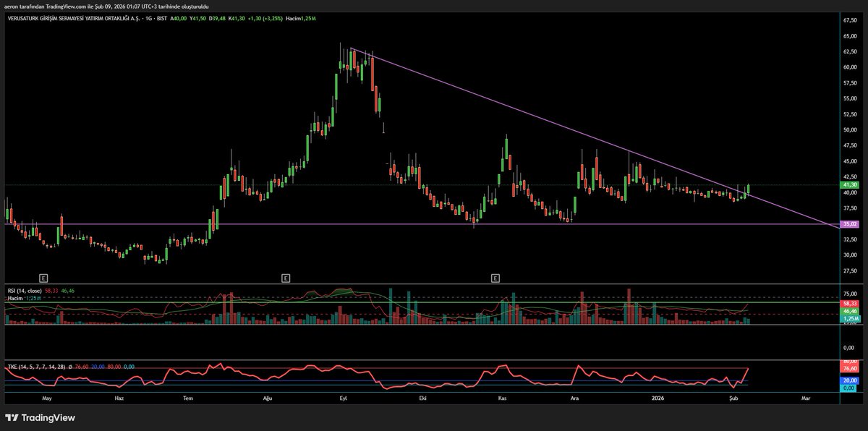
Task: Click the Tem label on the time axis
Action: [x=189, y=398]
